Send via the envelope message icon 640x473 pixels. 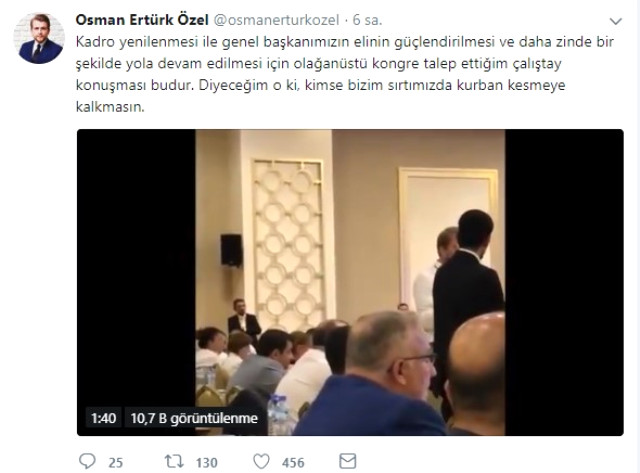(348, 461)
